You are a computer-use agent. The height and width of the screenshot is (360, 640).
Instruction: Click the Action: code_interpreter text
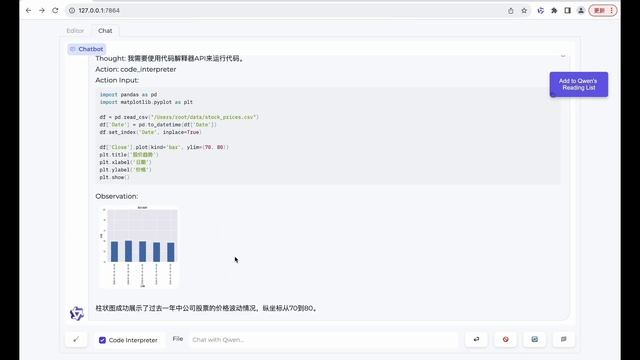tap(136, 69)
